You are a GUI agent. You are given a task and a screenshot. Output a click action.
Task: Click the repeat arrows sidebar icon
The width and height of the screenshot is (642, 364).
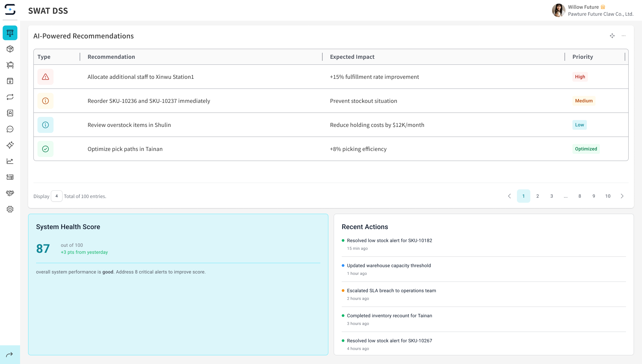(10, 97)
